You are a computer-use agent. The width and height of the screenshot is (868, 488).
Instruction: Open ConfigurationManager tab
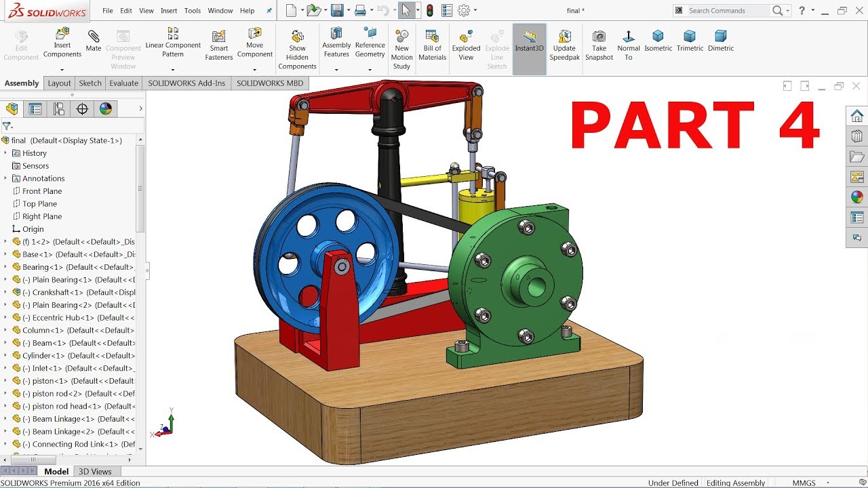click(x=59, y=108)
